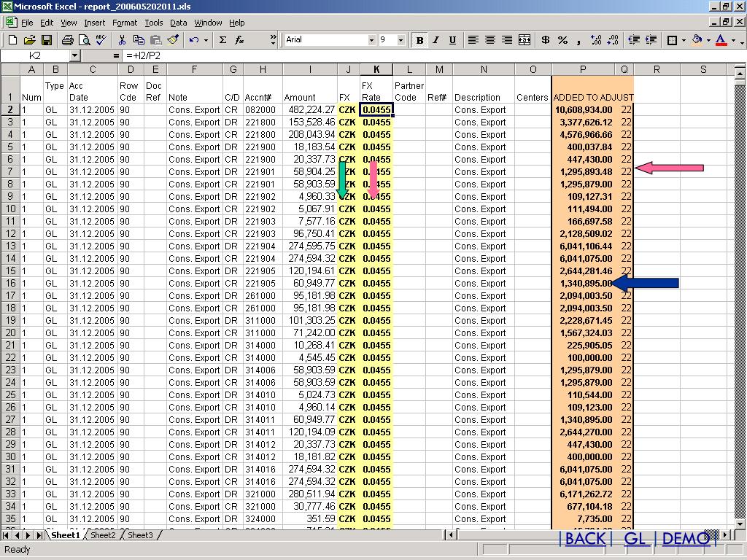This screenshot has height=560, width=747.
Task: Jump to the first sheet tab arrow
Action: (x=6, y=535)
